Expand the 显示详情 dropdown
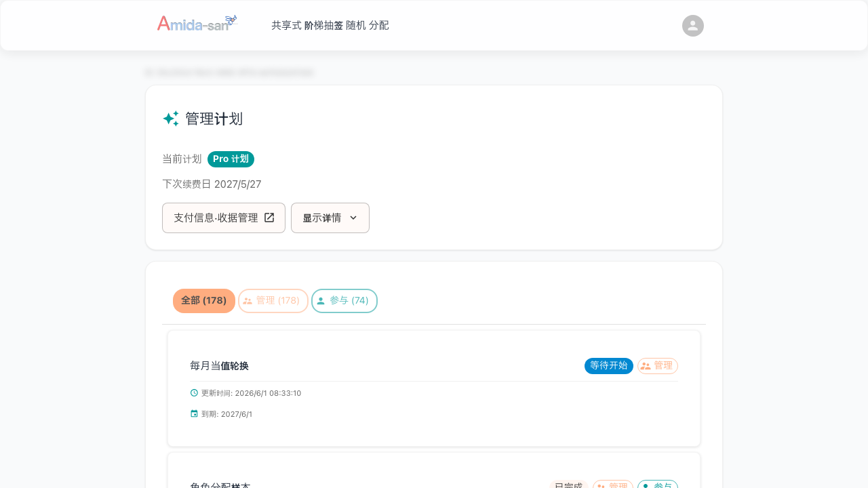The height and width of the screenshot is (488, 868). [x=330, y=218]
